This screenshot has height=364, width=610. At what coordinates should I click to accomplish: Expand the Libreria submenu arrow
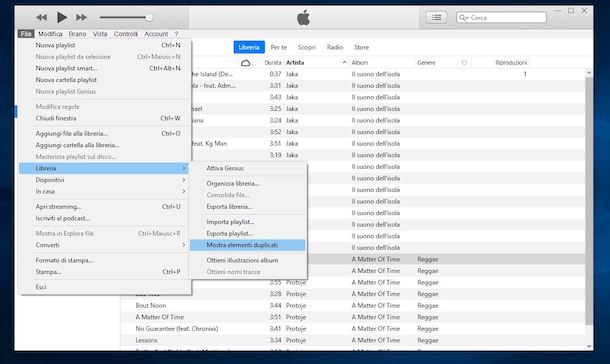[x=184, y=168]
